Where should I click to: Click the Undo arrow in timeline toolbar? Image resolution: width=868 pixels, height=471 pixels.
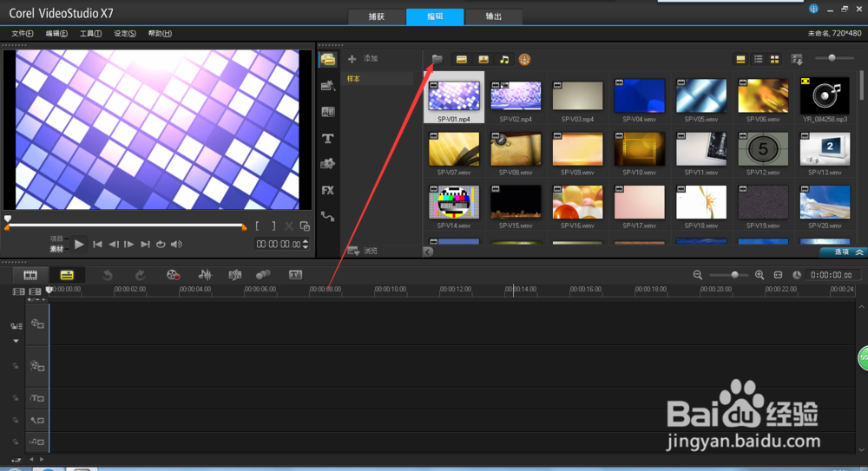(x=108, y=275)
